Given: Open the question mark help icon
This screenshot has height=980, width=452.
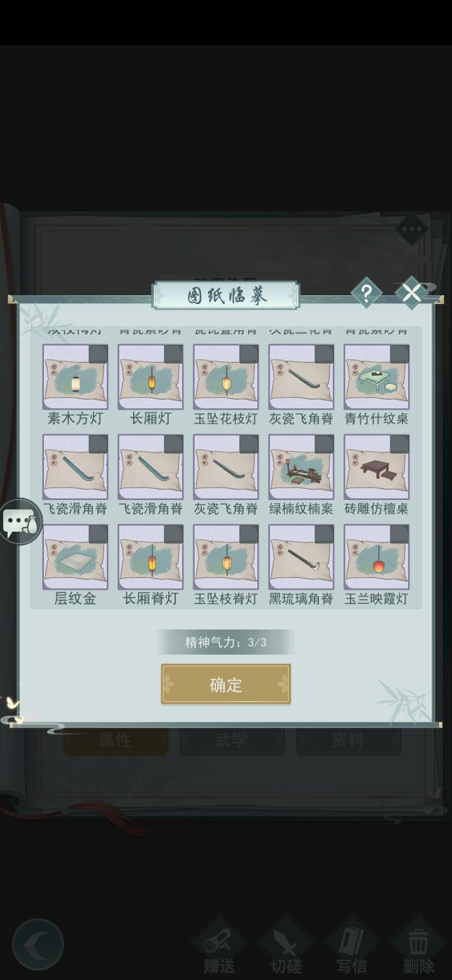Looking at the screenshot, I should coord(367,293).
